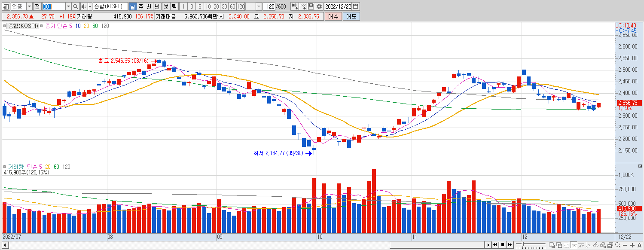Click the save floppy disk icon
The height and width of the screenshot is (250, 644).
[x=311, y=6]
